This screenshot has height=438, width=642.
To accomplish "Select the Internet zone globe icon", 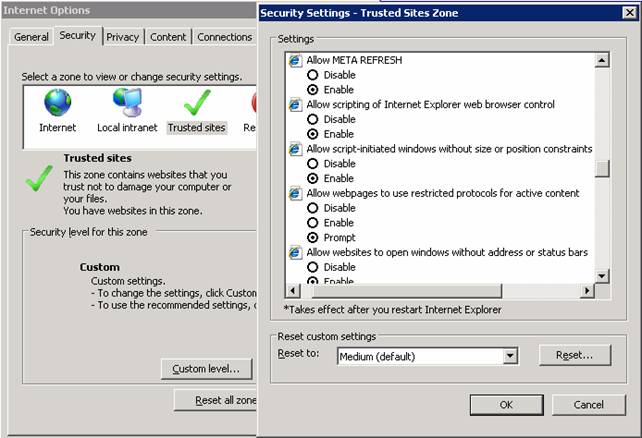I will coord(58,103).
